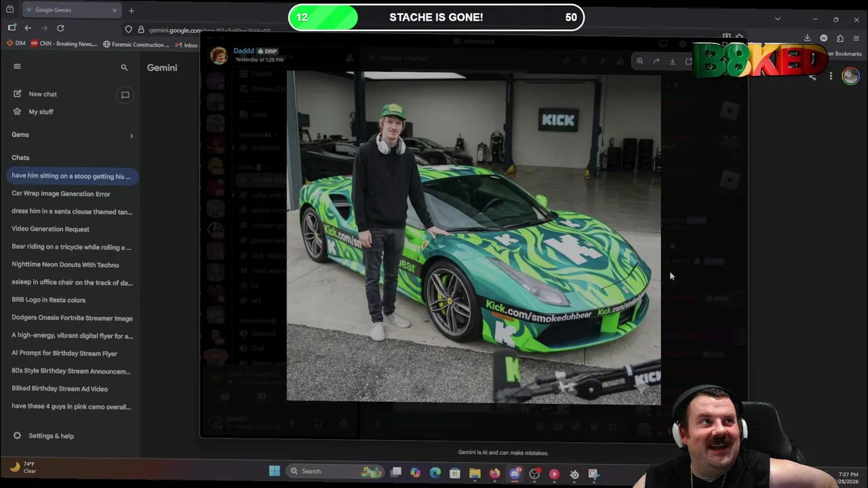Open chat 'have him sitting on a stoop getting his'

click(x=73, y=176)
